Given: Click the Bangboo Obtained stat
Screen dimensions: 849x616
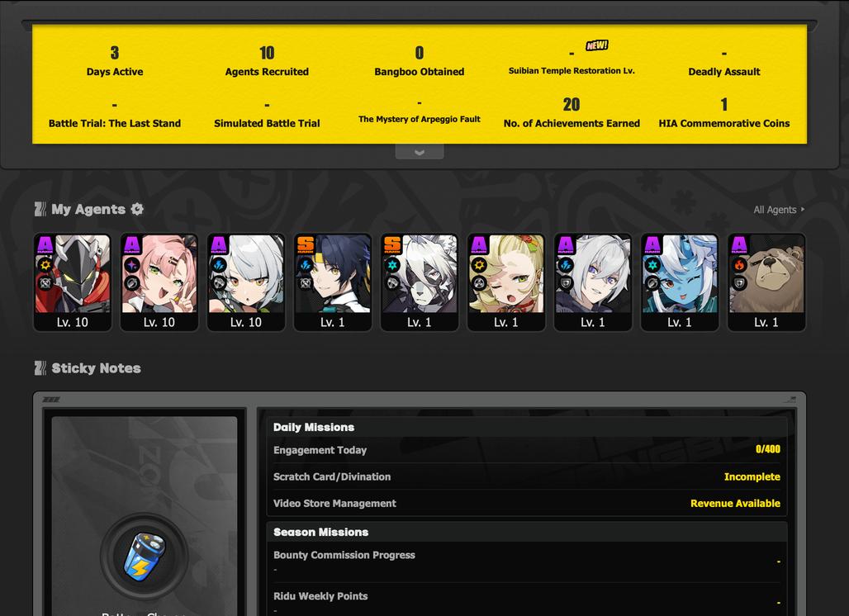Looking at the screenshot, I should (x=419, y=61).
